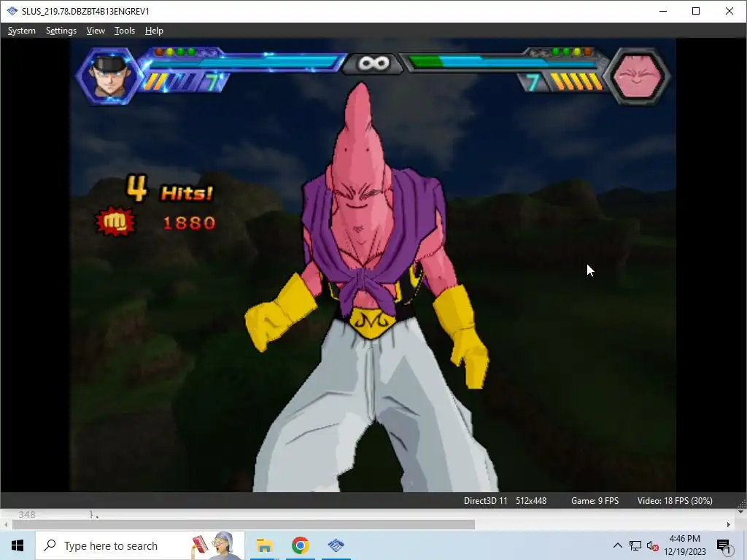Click the scrollbar right arrow

[x=729, y=525]
